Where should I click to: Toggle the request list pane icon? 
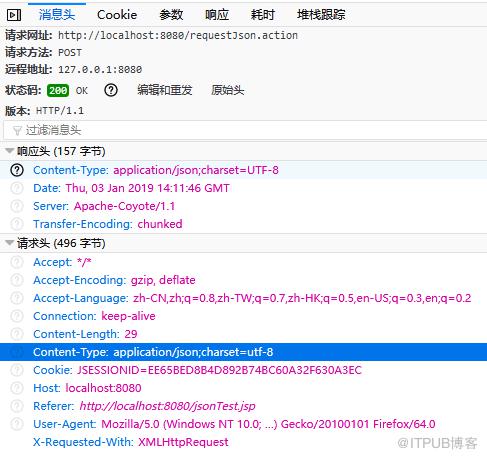pos(14,15)
